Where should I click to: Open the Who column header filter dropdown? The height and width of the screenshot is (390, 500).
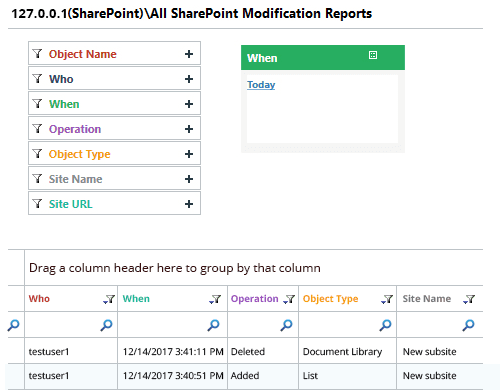point(109,299)
